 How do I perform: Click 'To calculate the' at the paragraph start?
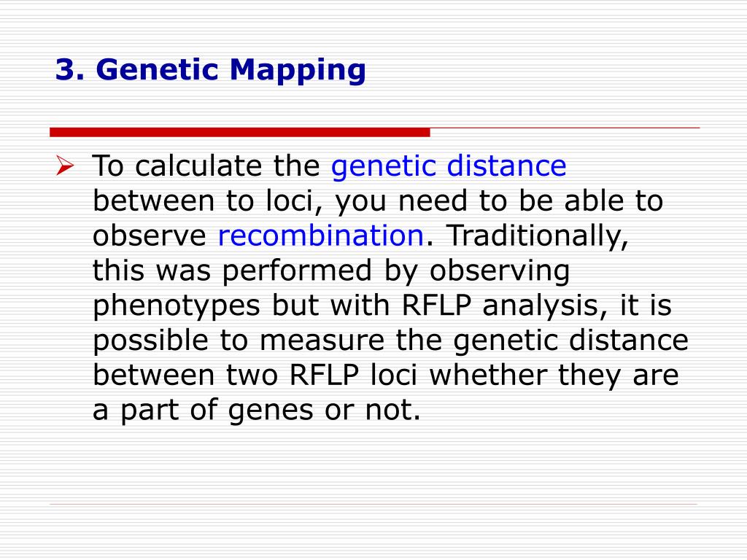pos(206,166)
